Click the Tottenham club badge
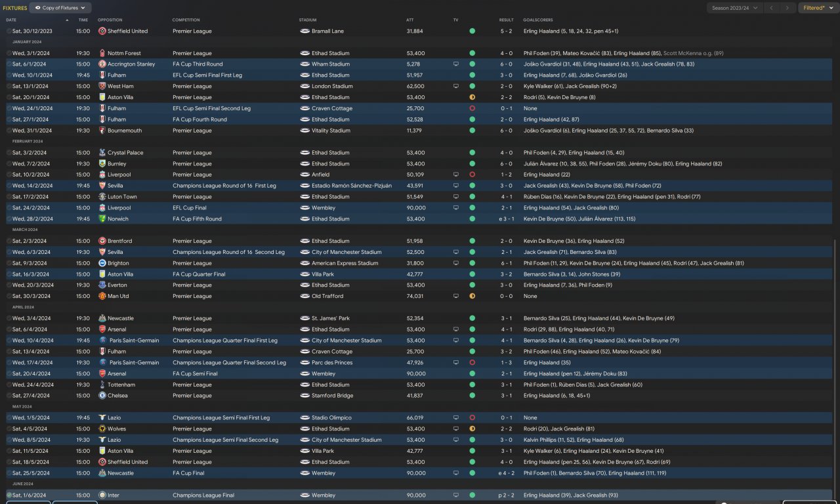Screen dimensions: 840x504 tap(102, 385)
